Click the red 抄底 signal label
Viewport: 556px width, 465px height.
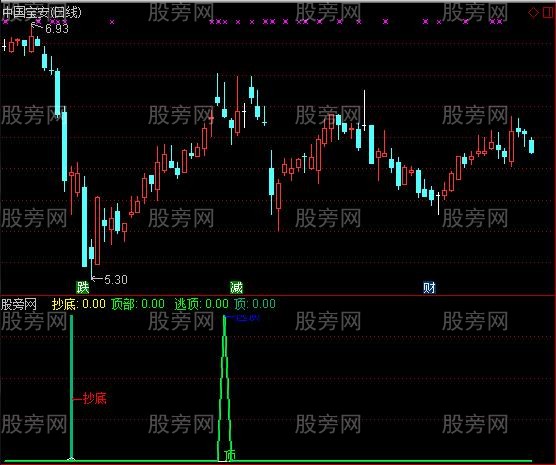94,399
